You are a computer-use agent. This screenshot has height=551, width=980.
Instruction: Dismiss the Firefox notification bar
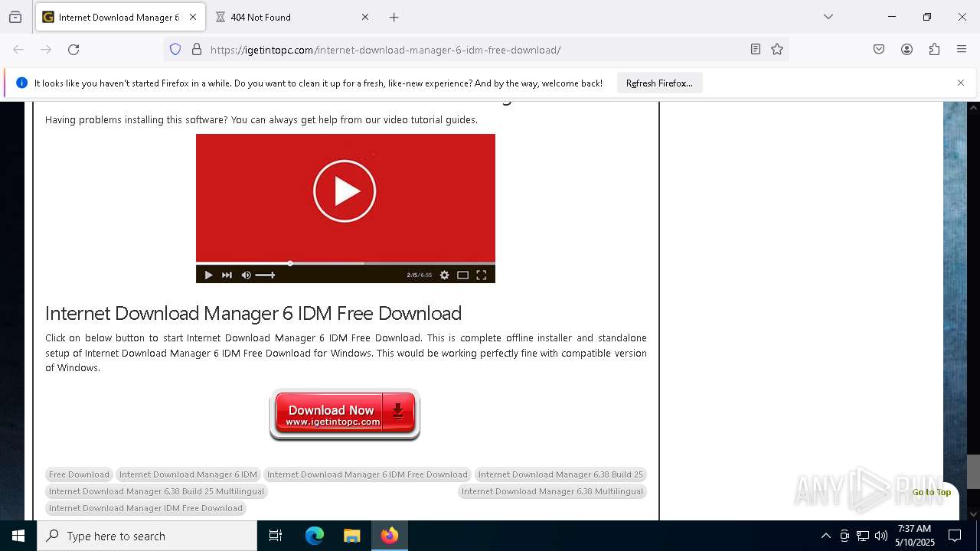[x=961, y=83]
